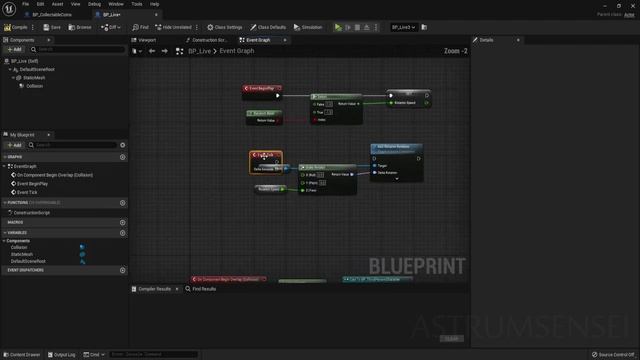
Task: Open the View menu
Action: click(x=76, y=4)
